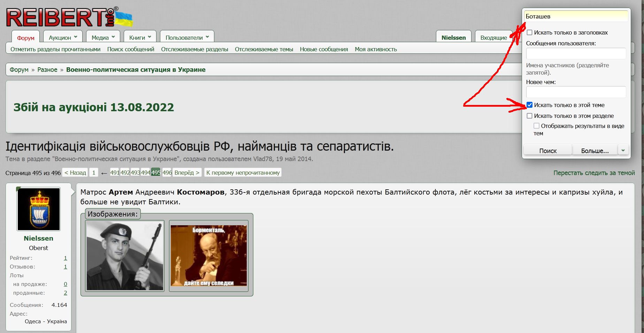The height and width of the screenshot is (333, 644).
Task: Open 'проданные' lots count
Action: 66,293
